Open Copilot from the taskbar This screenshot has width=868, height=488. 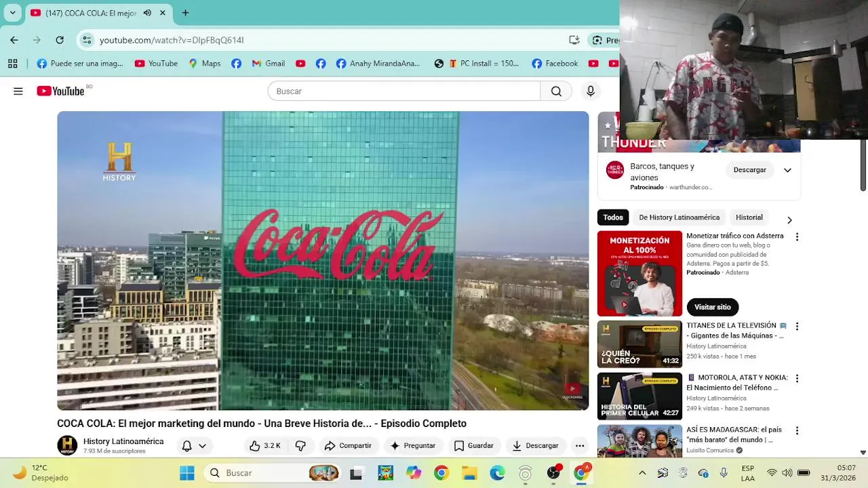(x=413, y=472)
